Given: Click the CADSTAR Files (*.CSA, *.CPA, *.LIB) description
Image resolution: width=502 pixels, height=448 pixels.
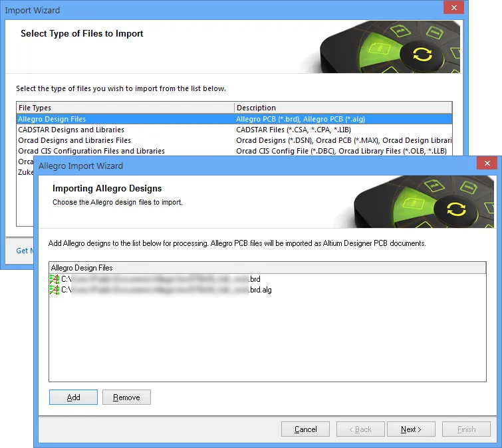Looking at the screenshot, I should click(294, 130).
